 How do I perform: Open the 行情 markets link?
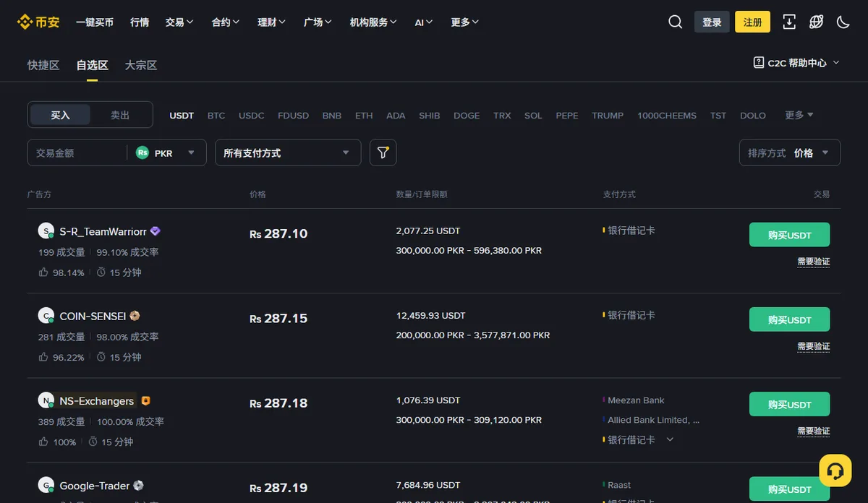[x=140, y=22]
